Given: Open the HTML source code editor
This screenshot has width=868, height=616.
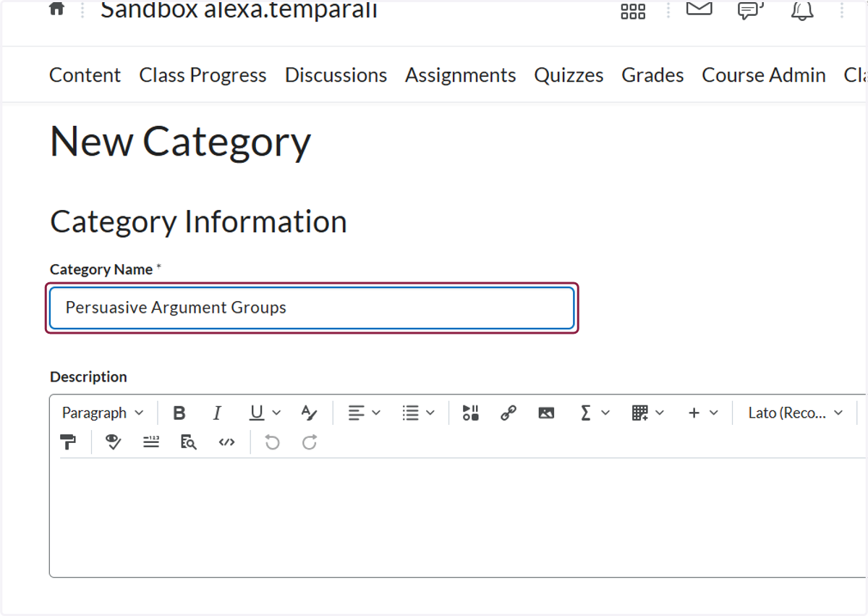Looking at the screenshot, I should (226, 442).
